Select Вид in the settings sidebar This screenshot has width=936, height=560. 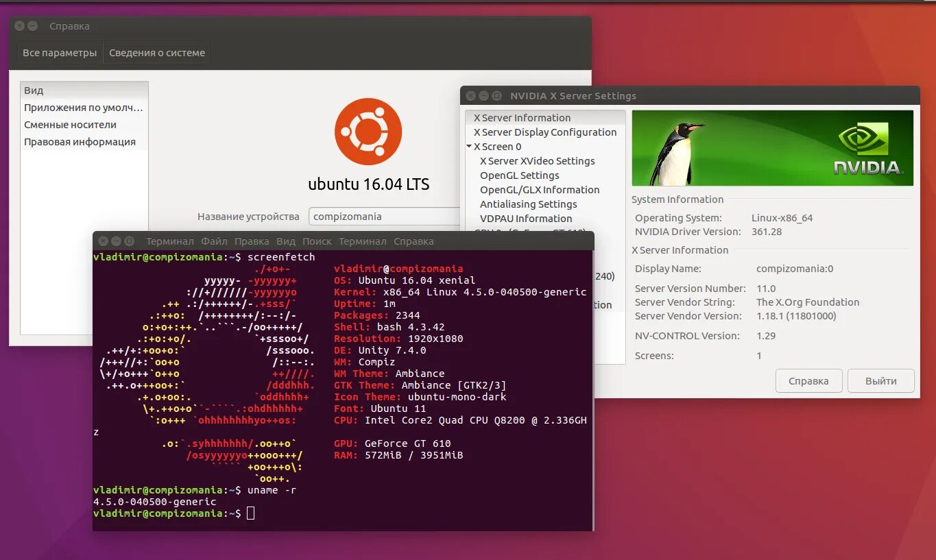pos(84,90)
